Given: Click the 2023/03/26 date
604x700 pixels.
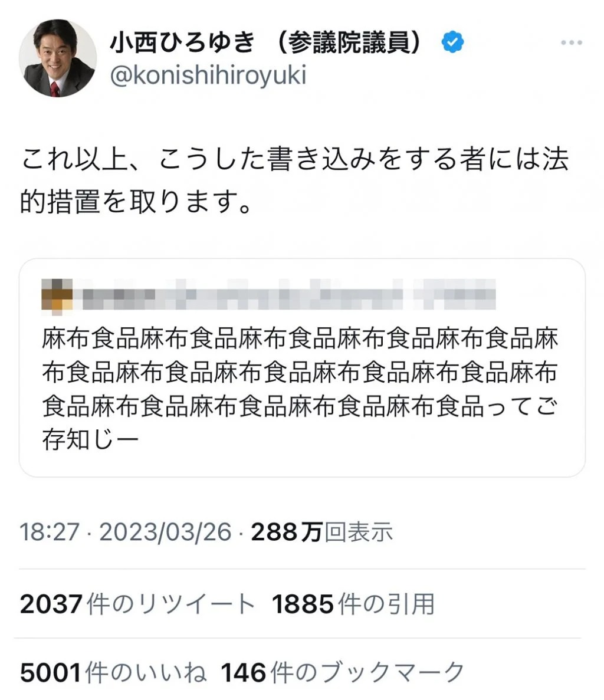Looking at the screenshot, I should [x=165, y=532].
